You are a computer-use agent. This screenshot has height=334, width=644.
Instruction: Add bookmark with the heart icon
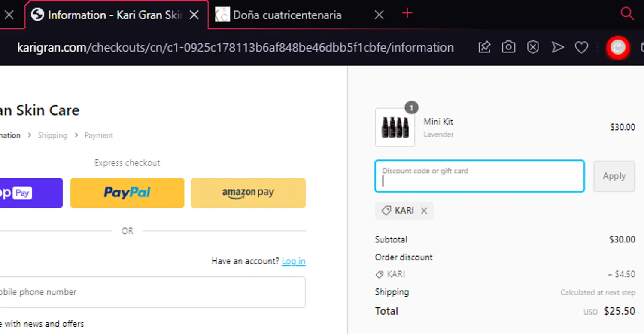[x=581, y=47]
